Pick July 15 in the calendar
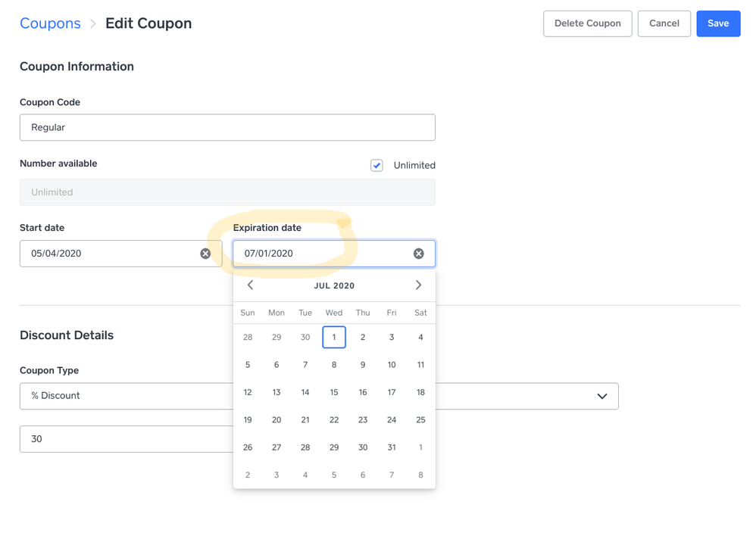 coord(334,392)
